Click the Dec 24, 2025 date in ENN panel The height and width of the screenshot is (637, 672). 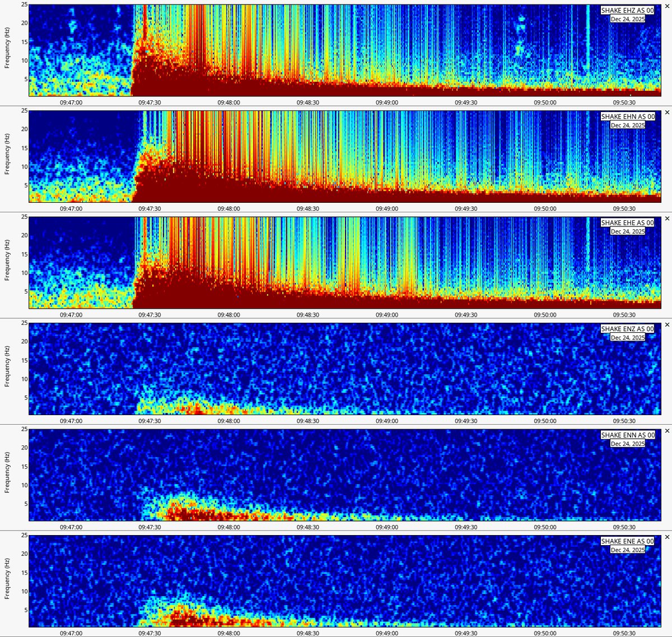point(628,444)
